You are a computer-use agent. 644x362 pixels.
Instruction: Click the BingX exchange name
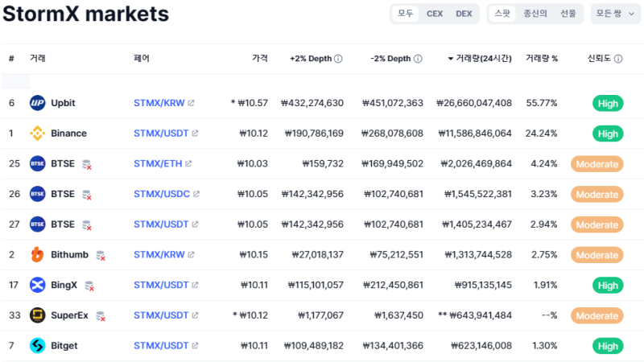click(64, 286)
